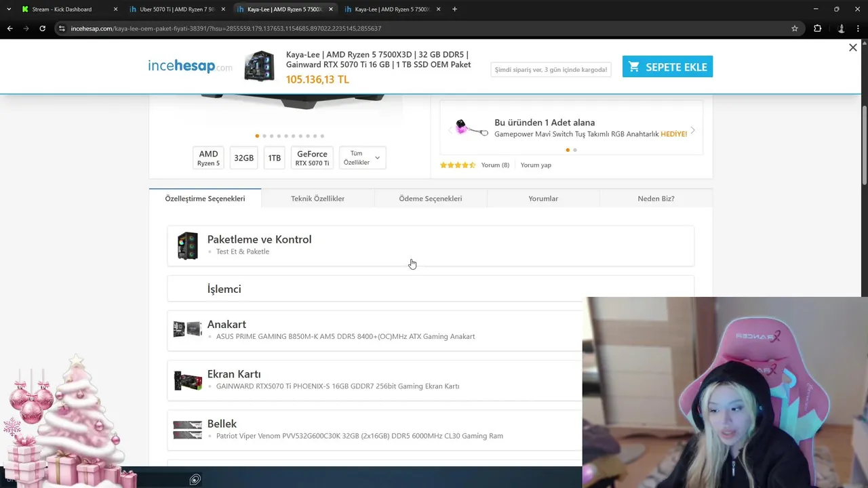Expand the Tüm Özellikler dropdown
This screenshot has width=868, height=488.
tap(362, 158)
